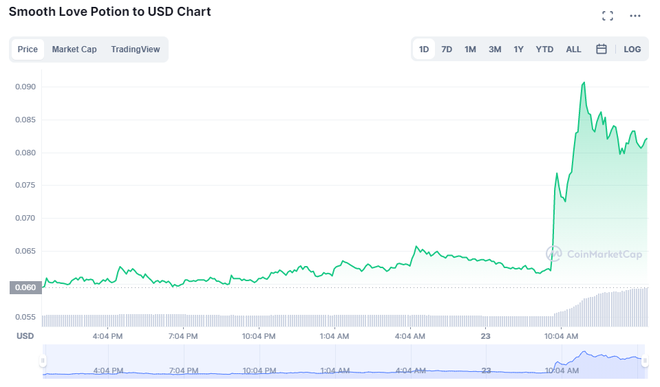
Task: Click the 1:04 AM x-axis label
Action: tap(334, 336)
